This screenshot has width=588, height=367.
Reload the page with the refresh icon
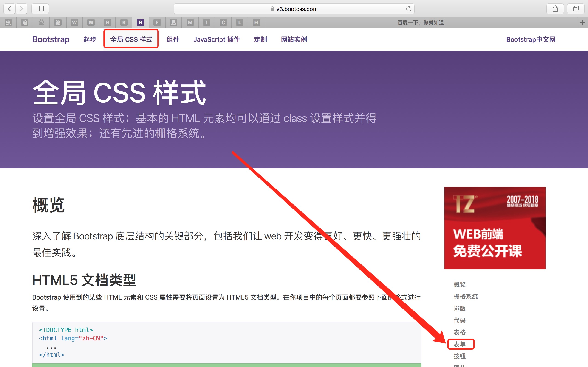pyautogui.click(x=409, y=9)
